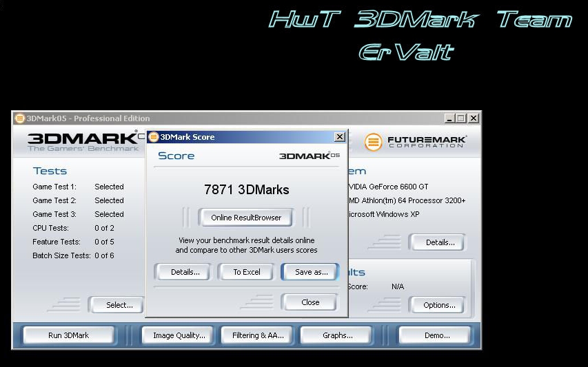The height and width of the screenshot is (367, 588).
Task: Click the '7871 3DMarks' score text
Action: (x=246, y=189)
